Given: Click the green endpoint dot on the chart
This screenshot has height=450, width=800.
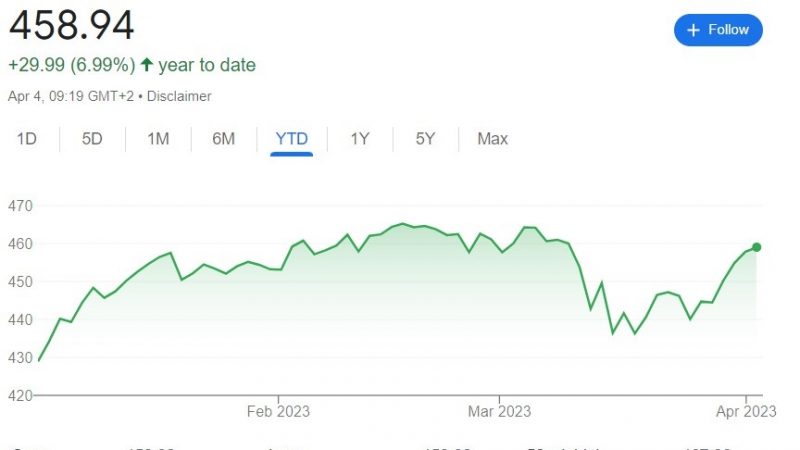Looking at the screenshot, I should [x=757, y=247].
